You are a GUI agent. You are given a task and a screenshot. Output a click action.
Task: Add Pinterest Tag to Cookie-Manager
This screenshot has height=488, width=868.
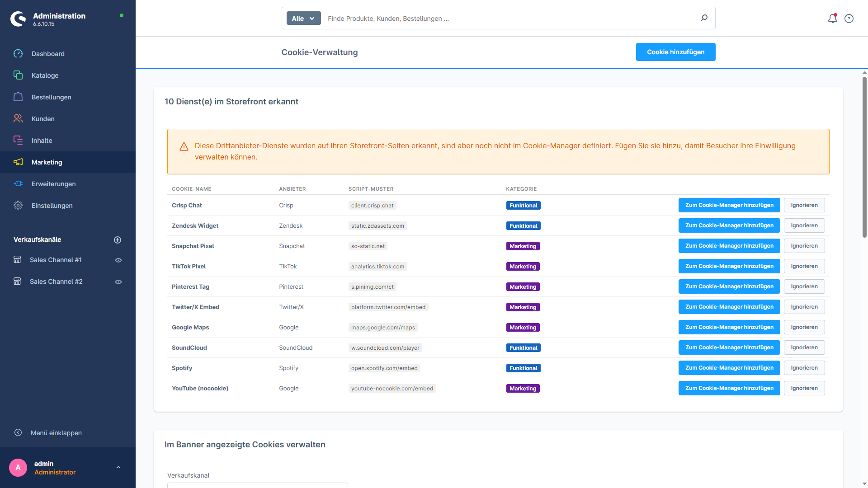729,286
